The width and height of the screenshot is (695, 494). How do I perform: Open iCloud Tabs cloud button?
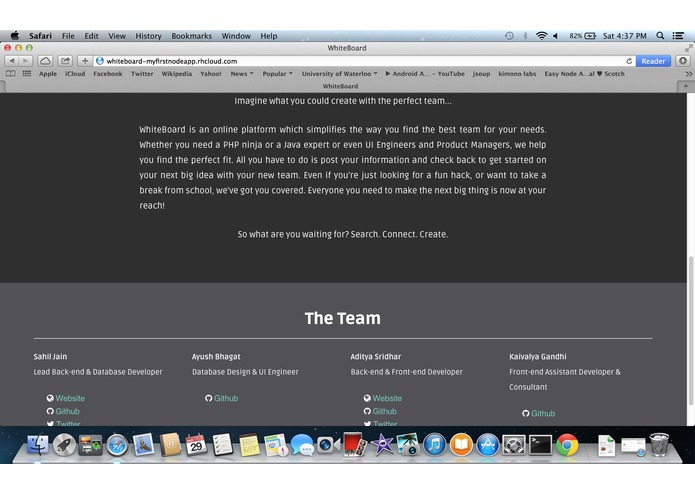click(45, 61)
